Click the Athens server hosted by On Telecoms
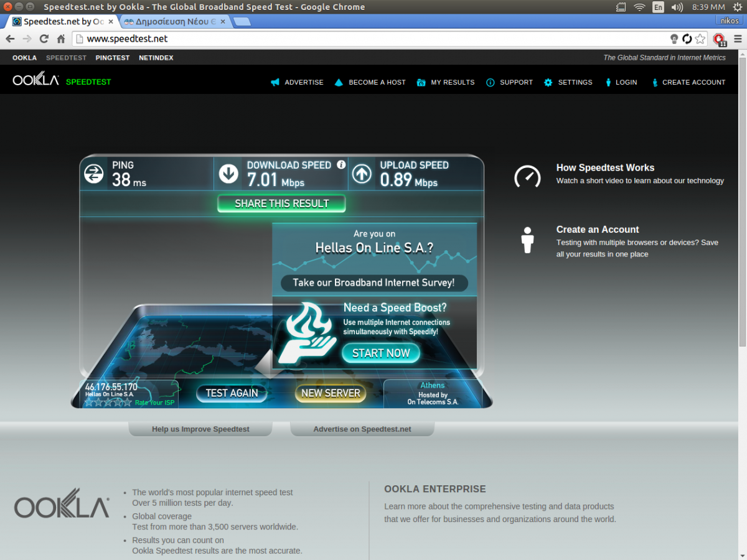Screen dimensions: 747x560 [x=433, y=394]
